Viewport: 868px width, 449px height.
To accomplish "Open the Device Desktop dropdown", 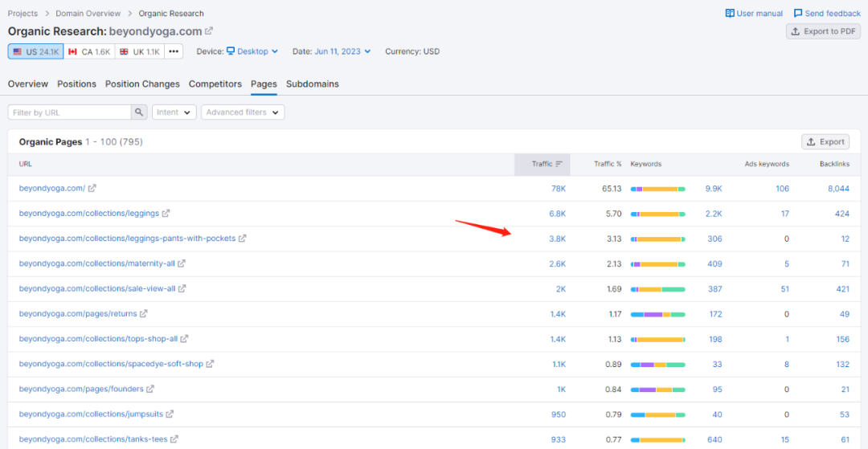I will point(252,51).
